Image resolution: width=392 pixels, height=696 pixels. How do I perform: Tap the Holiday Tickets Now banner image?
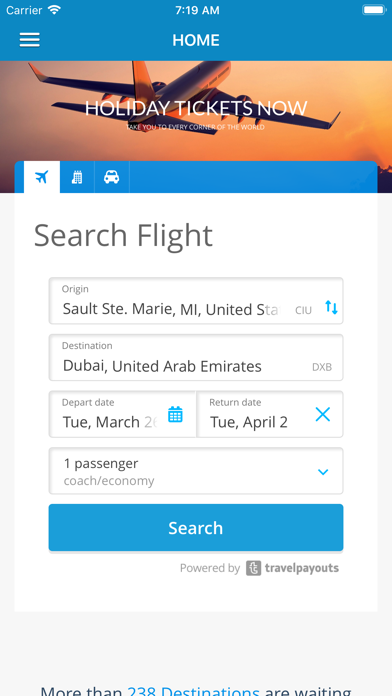pyautogui.click(x=196, y=111)
